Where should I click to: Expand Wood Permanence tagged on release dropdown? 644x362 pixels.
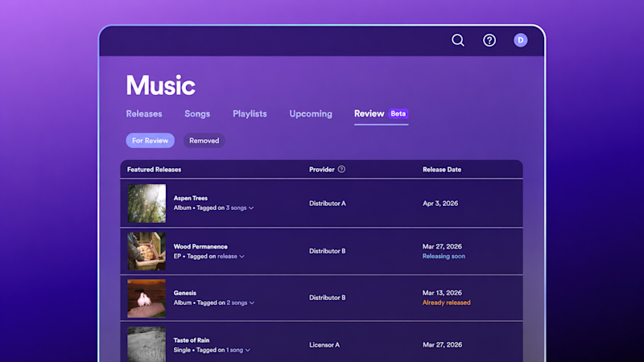coord(231,256)
